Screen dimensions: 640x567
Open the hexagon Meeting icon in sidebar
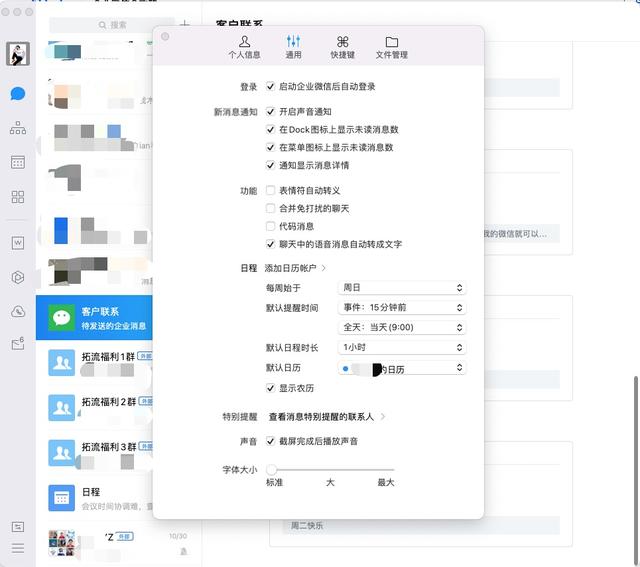coord(18,277)
